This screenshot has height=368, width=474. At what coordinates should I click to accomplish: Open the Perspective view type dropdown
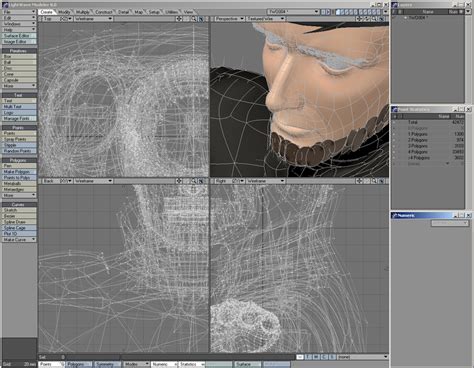click(229, 19)
